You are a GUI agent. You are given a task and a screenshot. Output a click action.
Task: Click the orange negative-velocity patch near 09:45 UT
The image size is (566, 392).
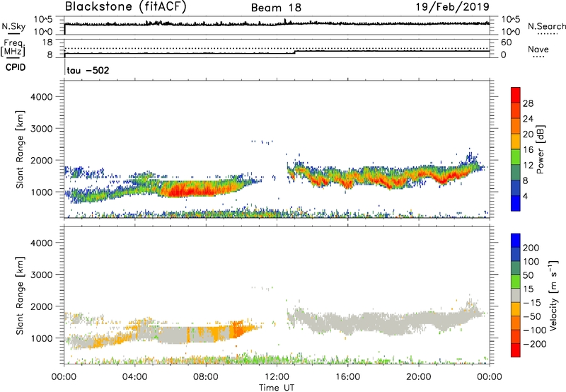[238, 328]
